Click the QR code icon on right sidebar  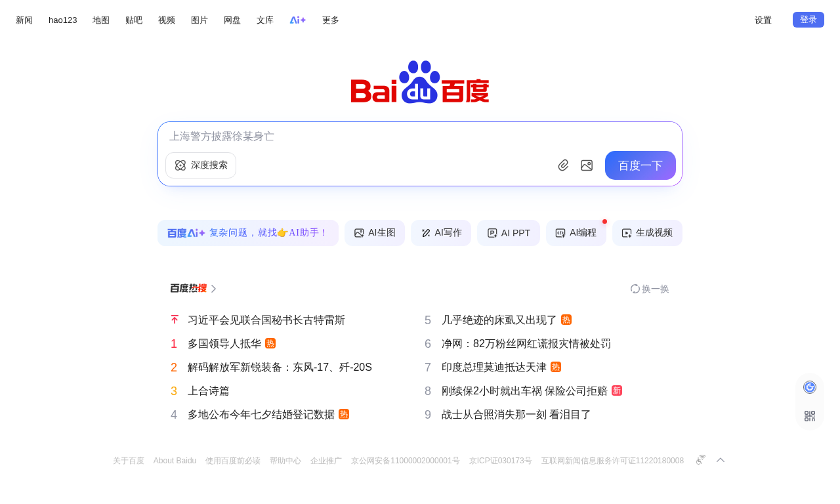[x=810, y=416]
